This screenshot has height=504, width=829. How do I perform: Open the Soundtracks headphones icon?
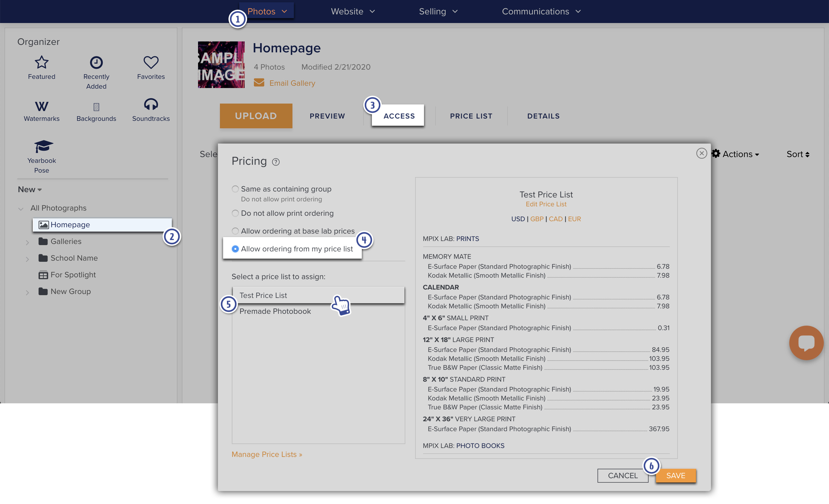coord(151,104)
